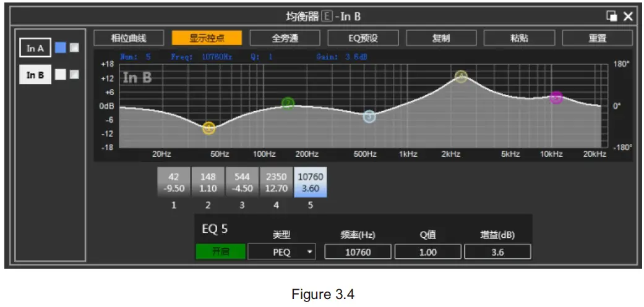
Task: Click the 'EQ 5' panel heading
Action: click(x=215, y=229)
